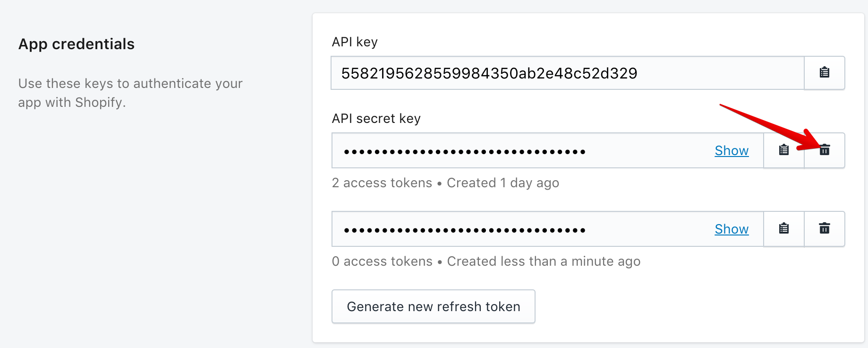
Task: Delete the secret key with 0 access tokens
Action: tap(825, 229)
